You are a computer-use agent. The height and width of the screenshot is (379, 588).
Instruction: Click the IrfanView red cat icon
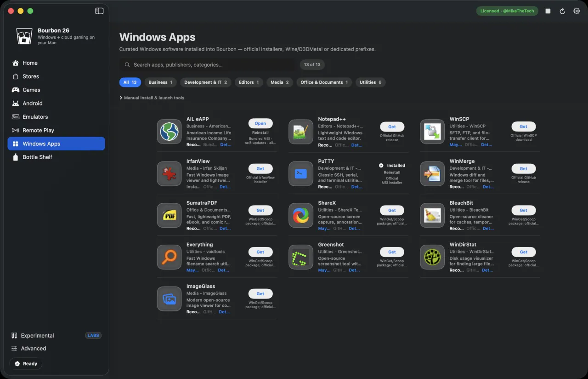pyautogui.click(x=169, y=173)
